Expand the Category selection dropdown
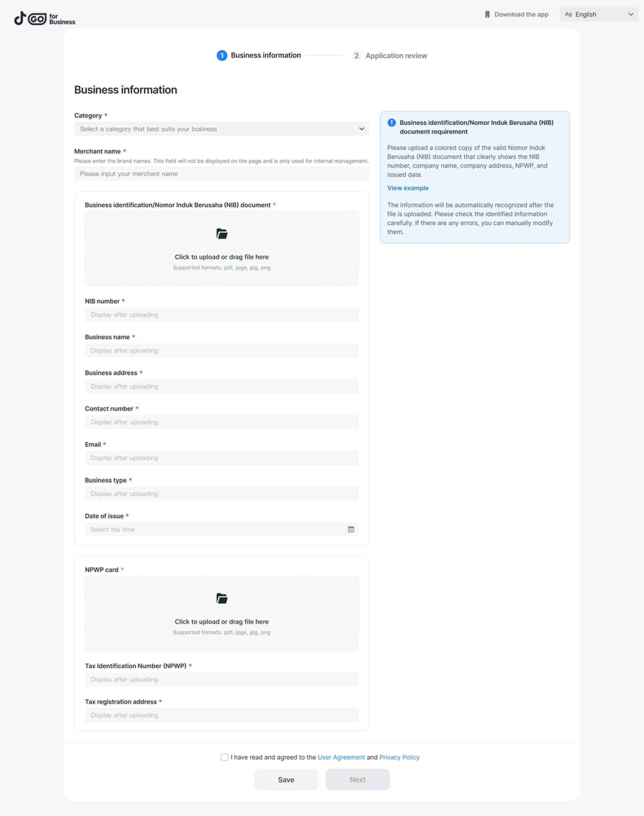 (221, 129)
